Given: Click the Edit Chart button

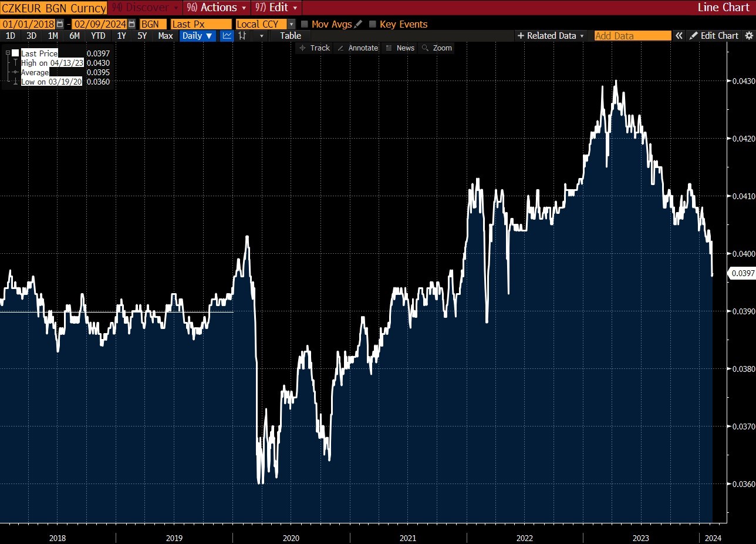Looking at the screenshot, I should point(714,36).
